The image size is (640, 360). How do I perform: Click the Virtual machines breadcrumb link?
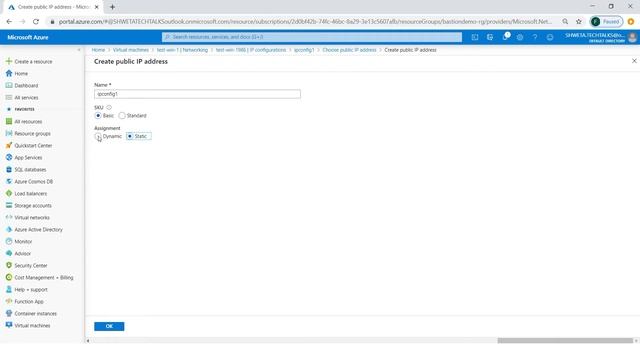pyautogui.click(x=131, y=50)
